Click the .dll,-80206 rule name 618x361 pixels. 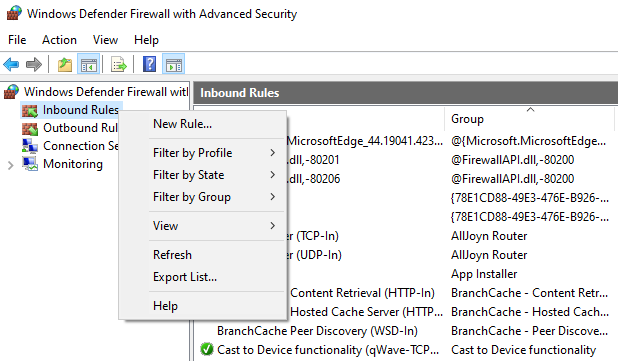(x=313, y=179)
